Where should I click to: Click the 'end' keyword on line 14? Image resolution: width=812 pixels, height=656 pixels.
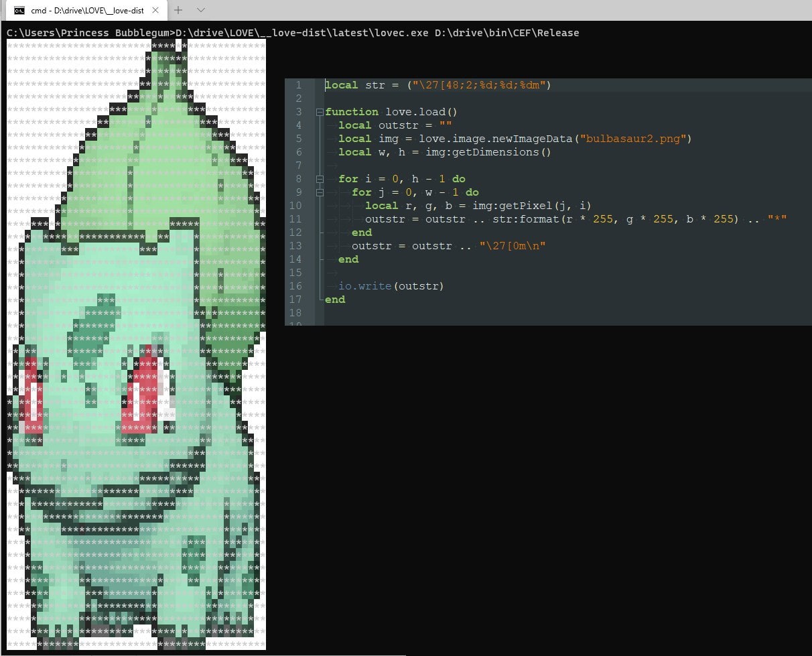[x=348, y=259]
